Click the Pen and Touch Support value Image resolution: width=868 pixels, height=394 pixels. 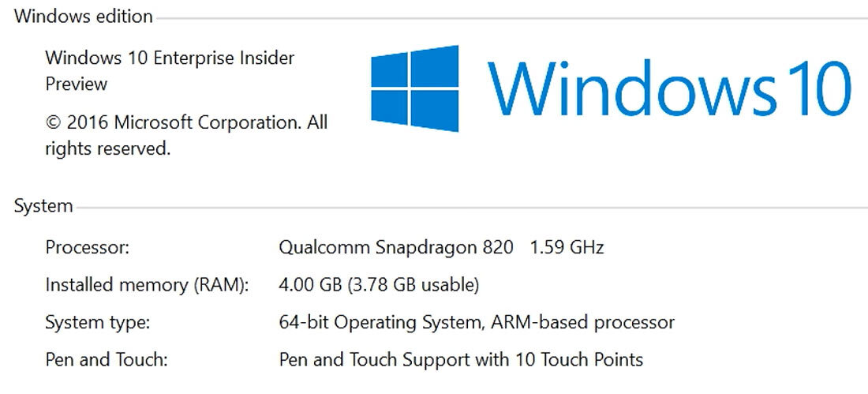[x=461, y=360]
